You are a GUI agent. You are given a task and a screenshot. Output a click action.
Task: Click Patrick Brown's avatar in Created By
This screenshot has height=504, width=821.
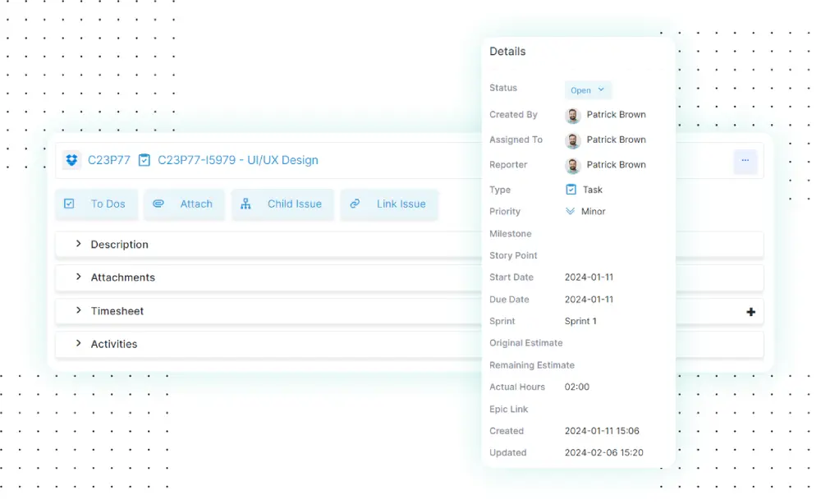(573, 116)
